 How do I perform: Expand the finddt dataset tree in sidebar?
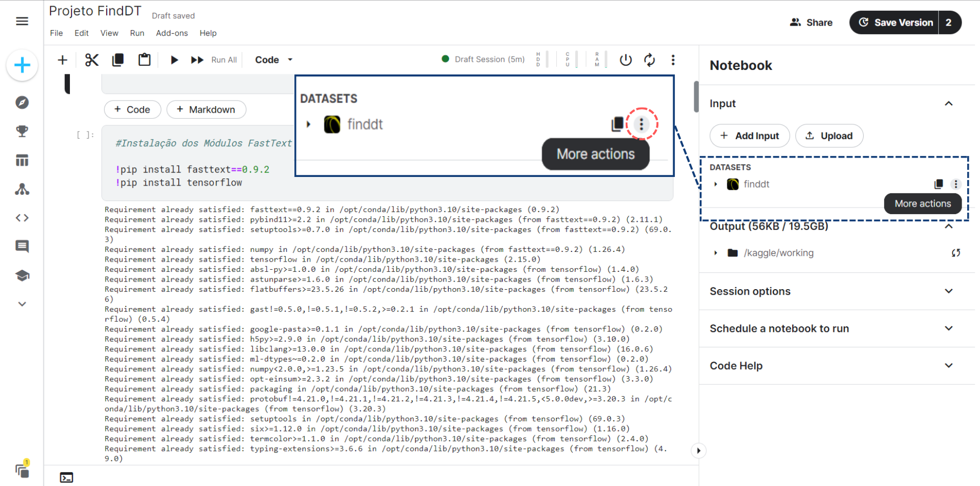pyautogui.click(x=716, y=185)
